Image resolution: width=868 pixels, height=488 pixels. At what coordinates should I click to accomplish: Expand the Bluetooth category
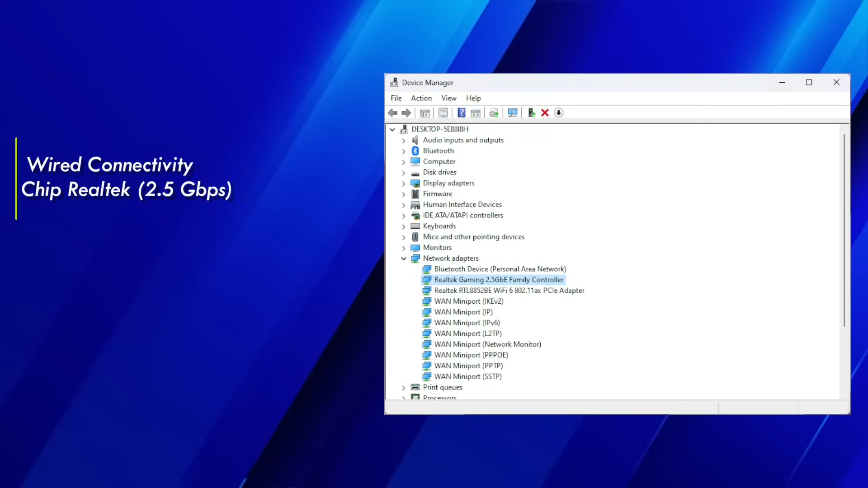403,151
